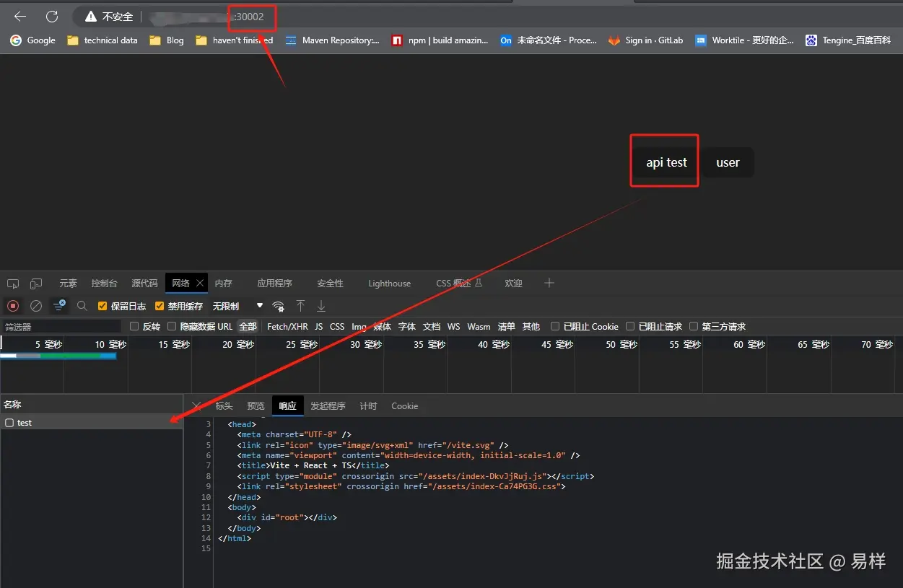Export HAR with the download arrow
This screenshot has height=588, width=903.
click(x=322, y=306)
